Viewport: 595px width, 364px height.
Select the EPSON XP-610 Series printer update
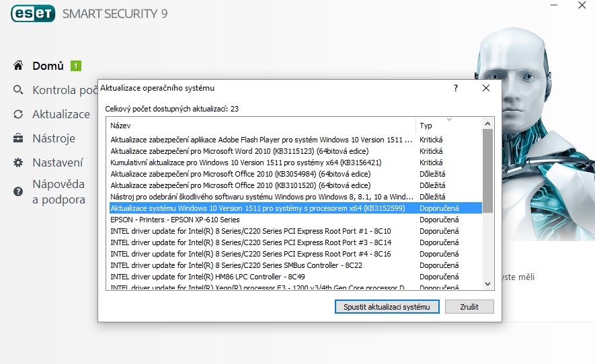[x=175, y=220]
